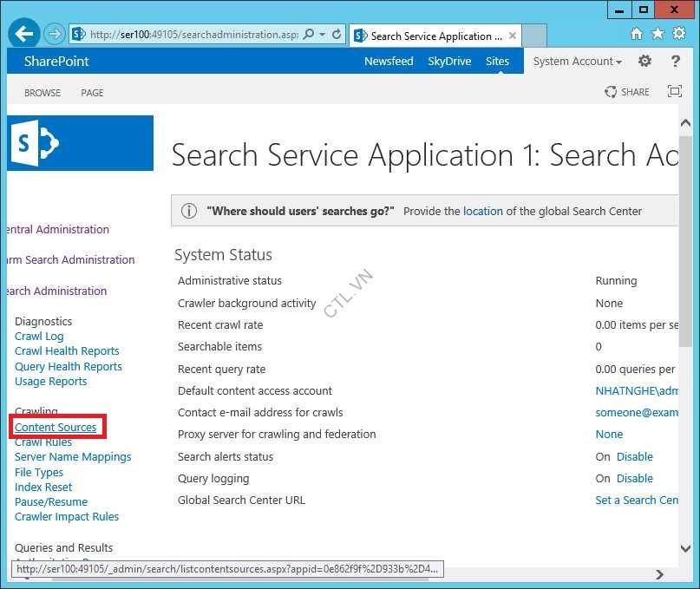Click the address bar URL field
This screenshot has width=700, height=589.
[x=193, y=35]
